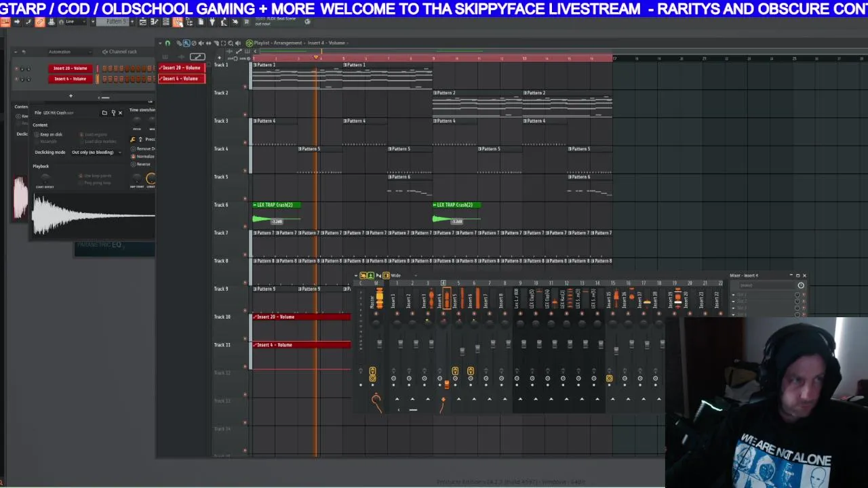Click the Track 3 label in Playlist
868x488 pixels.
click(222, 121)
